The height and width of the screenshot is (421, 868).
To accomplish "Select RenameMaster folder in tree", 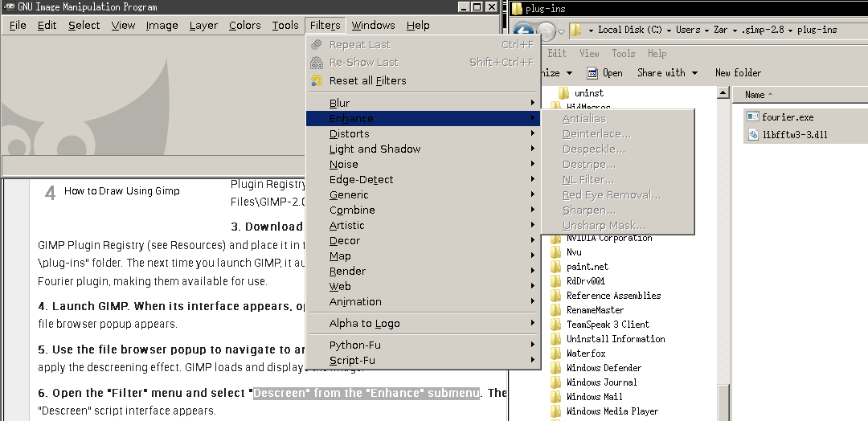I will click(595, 310).
